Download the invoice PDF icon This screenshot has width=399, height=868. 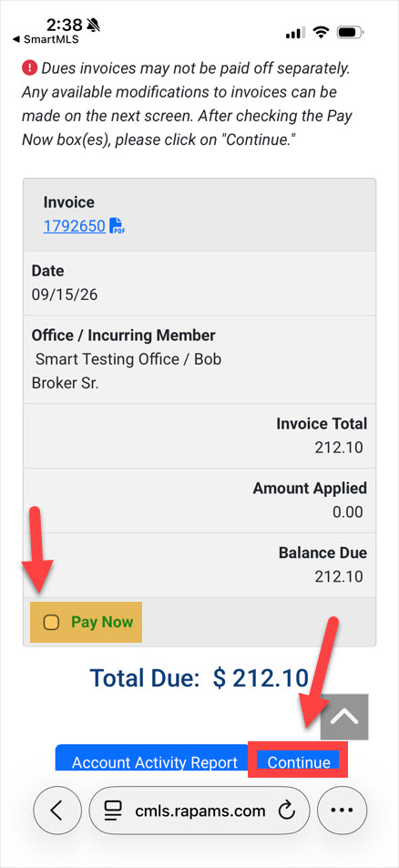click(118, 226)
